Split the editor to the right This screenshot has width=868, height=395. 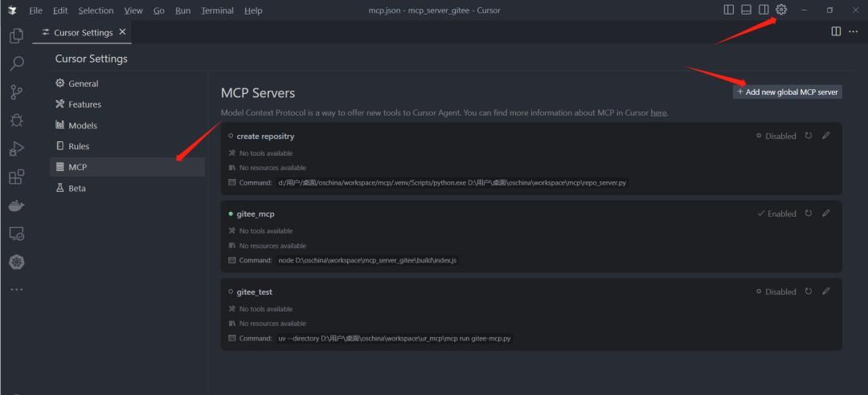836,32
